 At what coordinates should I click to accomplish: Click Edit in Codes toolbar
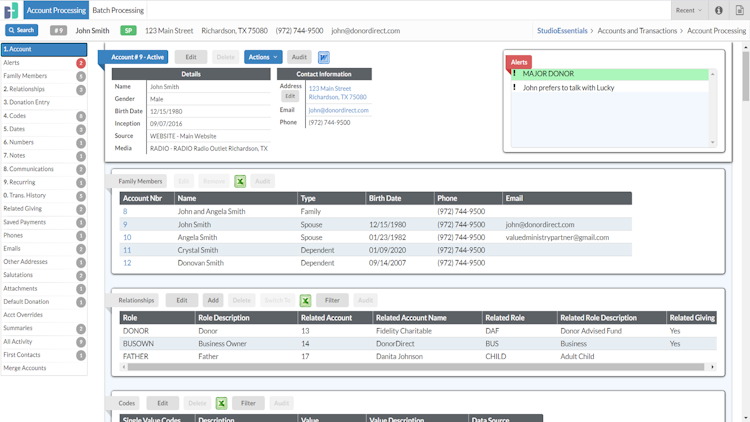pyautogui.click(x=163, y=403)
